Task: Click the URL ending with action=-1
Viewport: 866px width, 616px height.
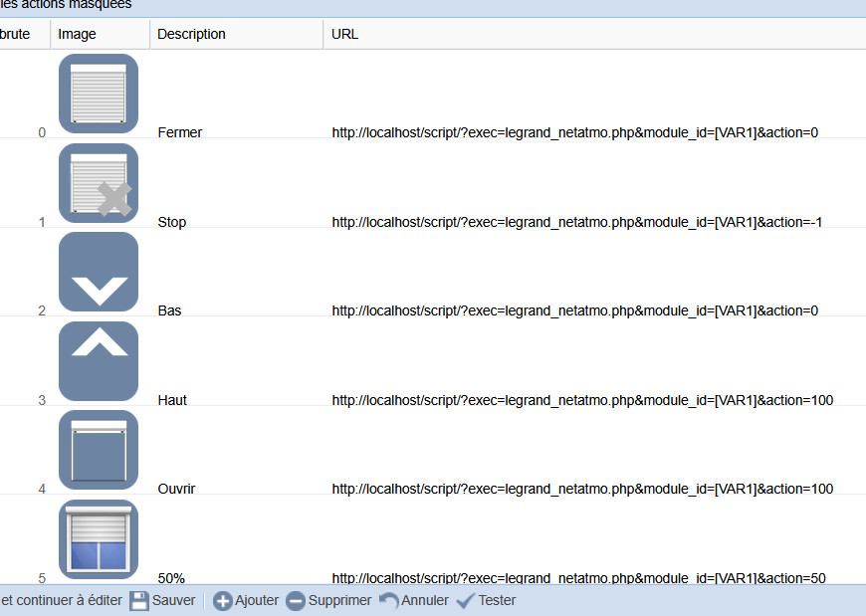Action: pos(577,222)
